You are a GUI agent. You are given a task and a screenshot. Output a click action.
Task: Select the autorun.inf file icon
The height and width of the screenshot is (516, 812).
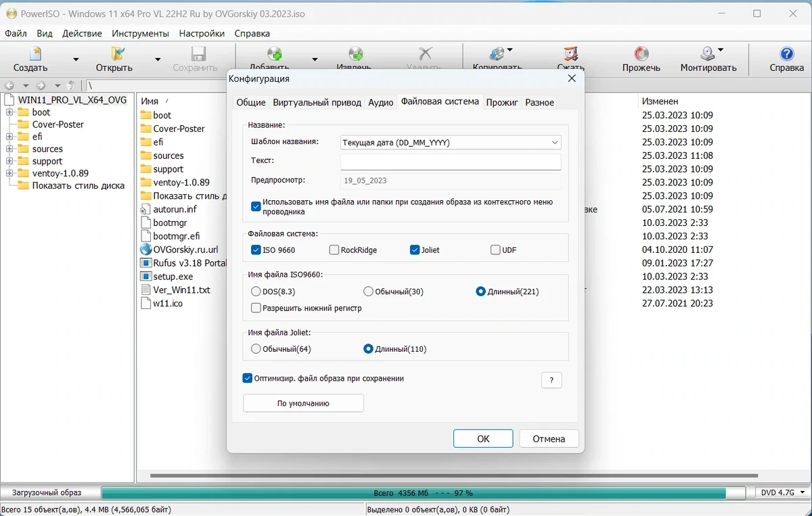click(x=145, y=209)
